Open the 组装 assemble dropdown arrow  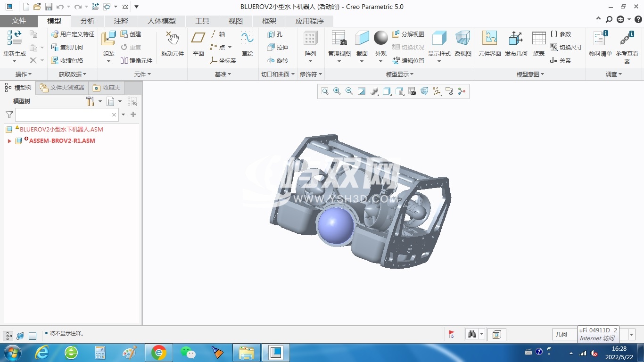109,61
